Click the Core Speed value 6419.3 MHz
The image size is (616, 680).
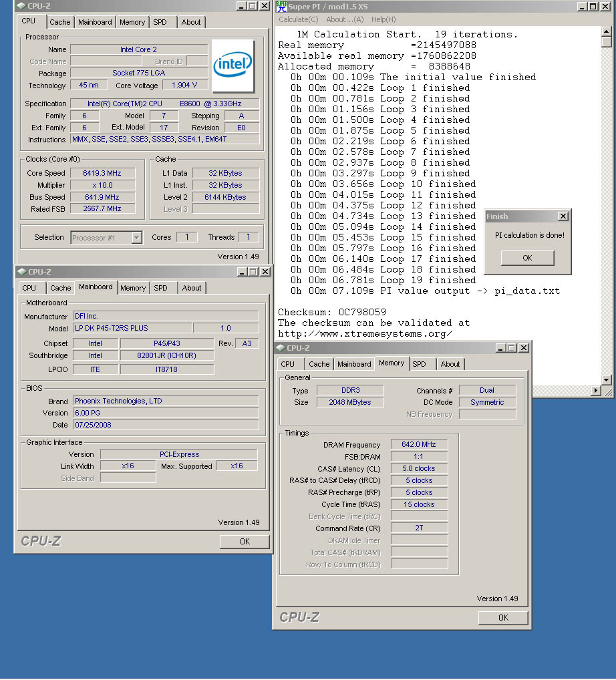pos(102,173)
